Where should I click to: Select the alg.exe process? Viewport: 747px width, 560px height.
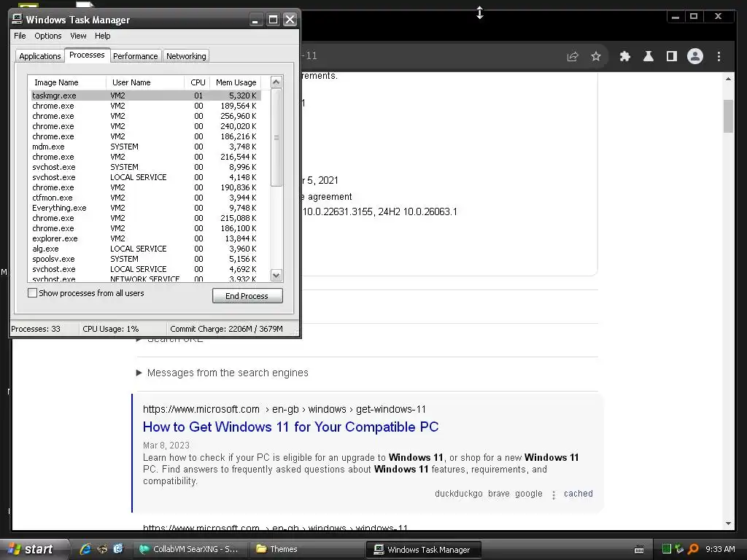[146, 249]
